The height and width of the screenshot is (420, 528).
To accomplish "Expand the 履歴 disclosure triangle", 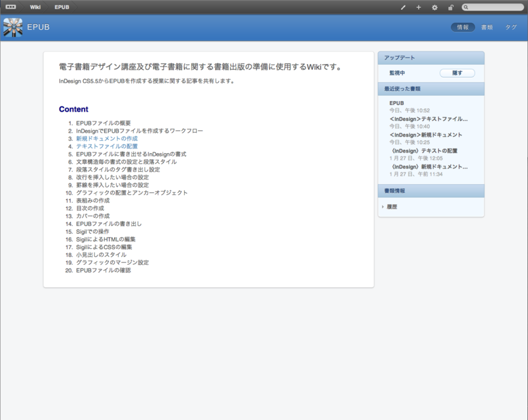I will tap(383, 207).
